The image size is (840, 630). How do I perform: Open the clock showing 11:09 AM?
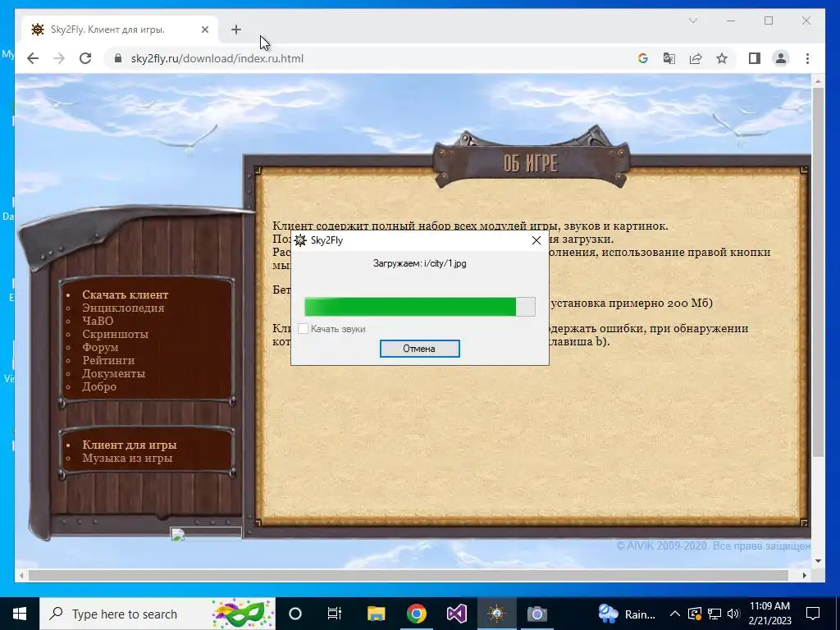tap(769, 614)
